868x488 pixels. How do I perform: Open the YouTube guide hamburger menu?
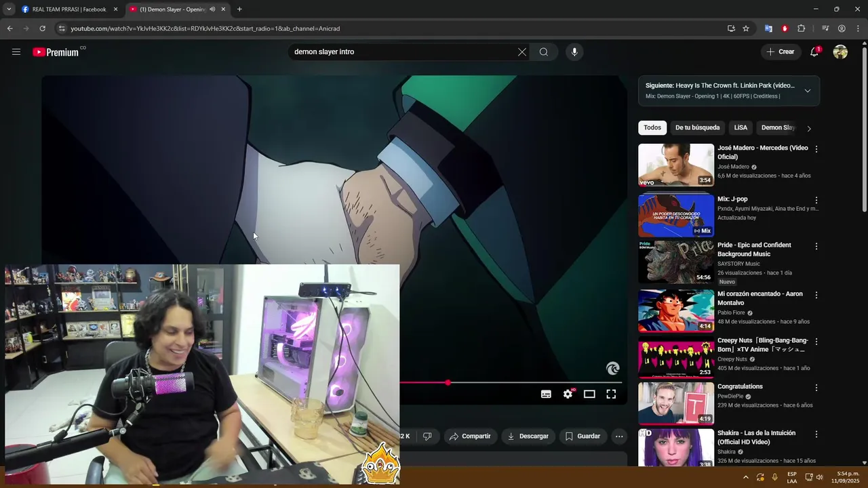(x=16, y=52)
